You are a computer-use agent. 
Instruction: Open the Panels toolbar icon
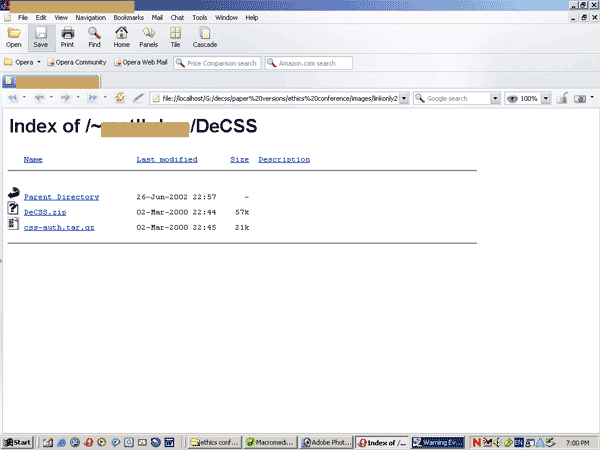click(148, 38)
